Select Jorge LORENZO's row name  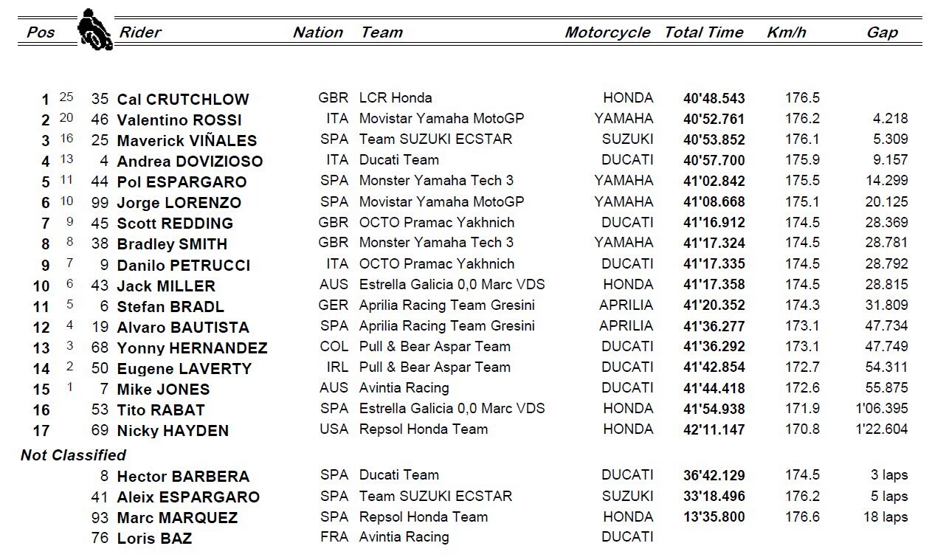[x=179, y=203]
